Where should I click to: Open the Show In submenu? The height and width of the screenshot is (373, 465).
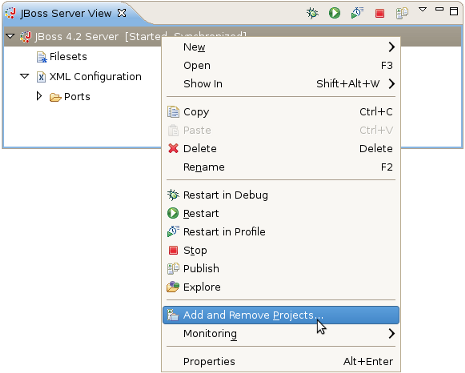(281, 84)
